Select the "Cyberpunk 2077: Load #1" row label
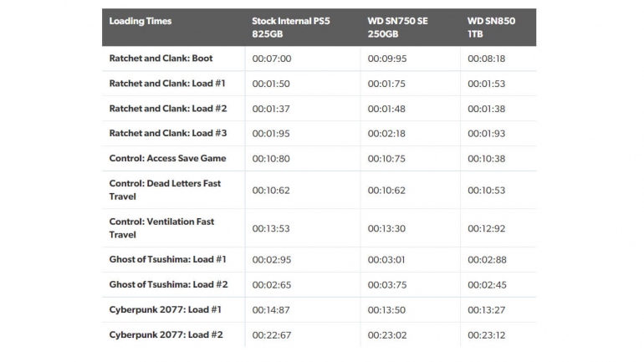The height and width of the screenshot is (362, 644). 166,310
